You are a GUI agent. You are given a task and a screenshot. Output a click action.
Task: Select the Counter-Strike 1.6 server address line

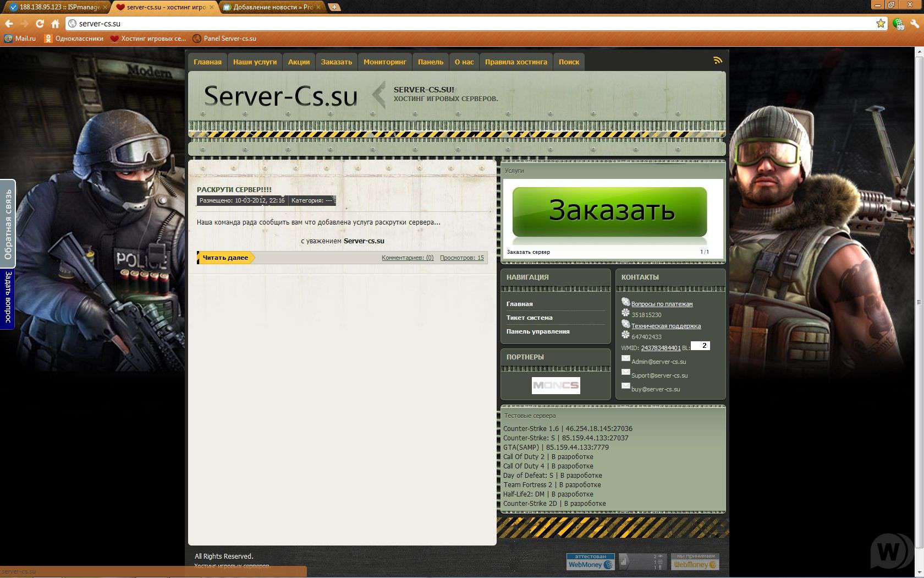pyautogui.click(x=568, y=428)
